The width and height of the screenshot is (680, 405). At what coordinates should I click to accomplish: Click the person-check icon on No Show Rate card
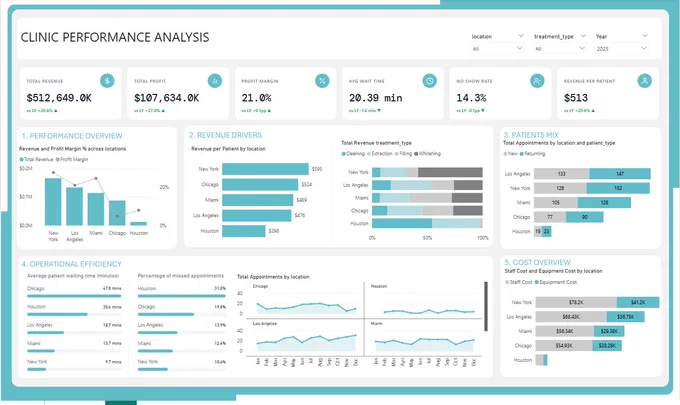[x=537, y=81]
